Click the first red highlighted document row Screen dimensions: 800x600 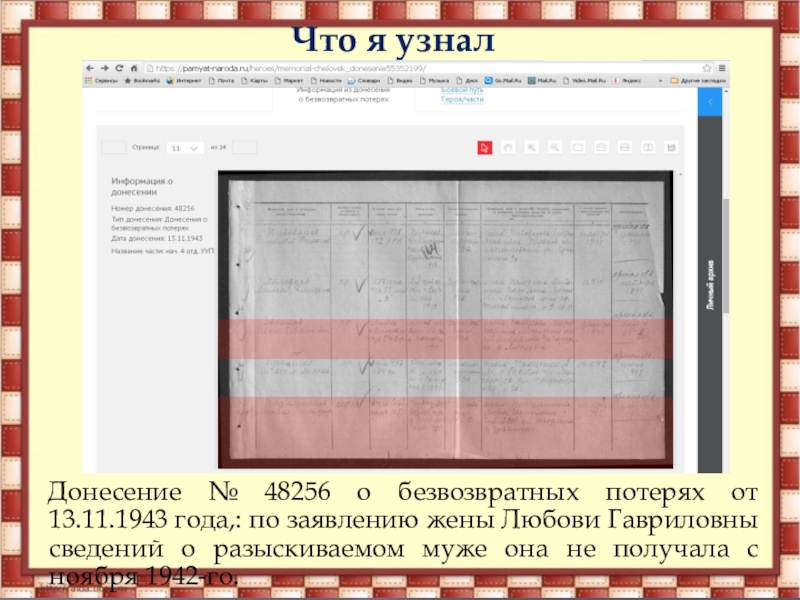coord(445,339)
